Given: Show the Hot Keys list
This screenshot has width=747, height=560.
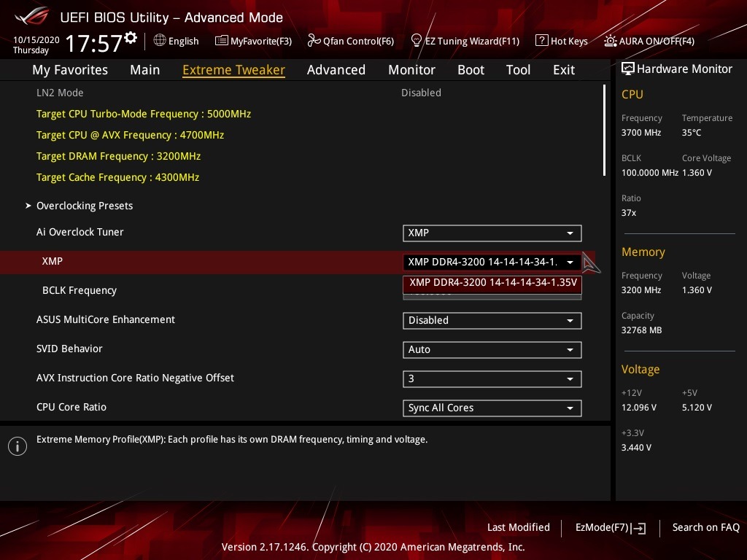Looking at the screenshot, I should pos(562,41).
